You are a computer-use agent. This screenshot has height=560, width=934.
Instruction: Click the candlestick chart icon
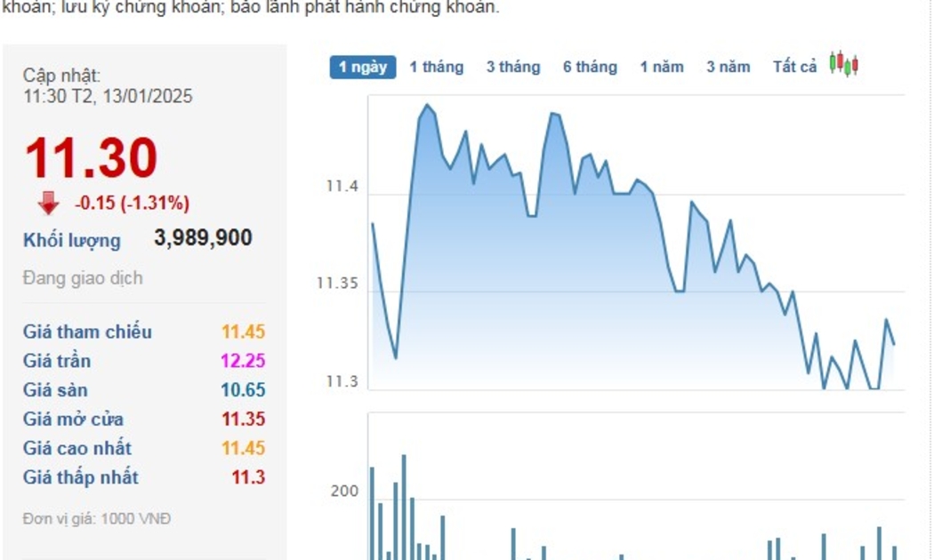843,64
